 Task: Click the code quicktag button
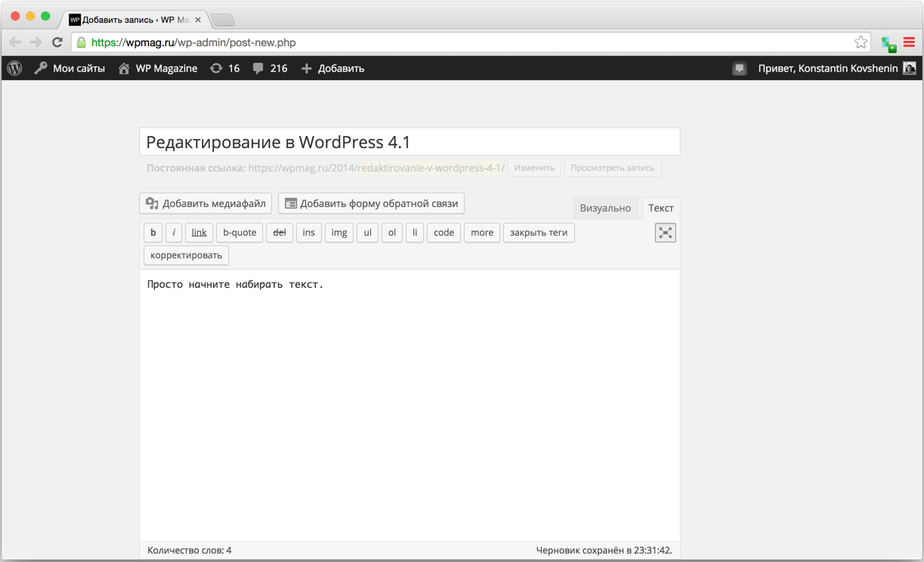(444, 233)
